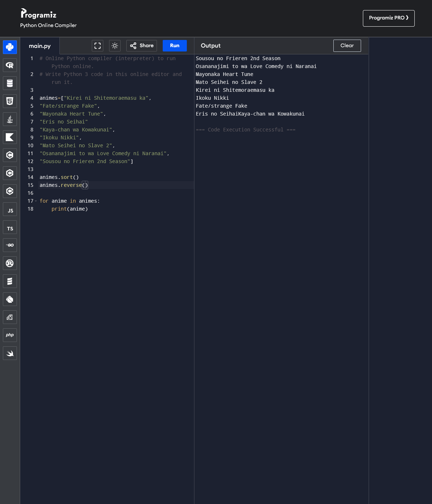Open the HTML5 editor from sidebar
432x504 pixels.
[10, 101]
